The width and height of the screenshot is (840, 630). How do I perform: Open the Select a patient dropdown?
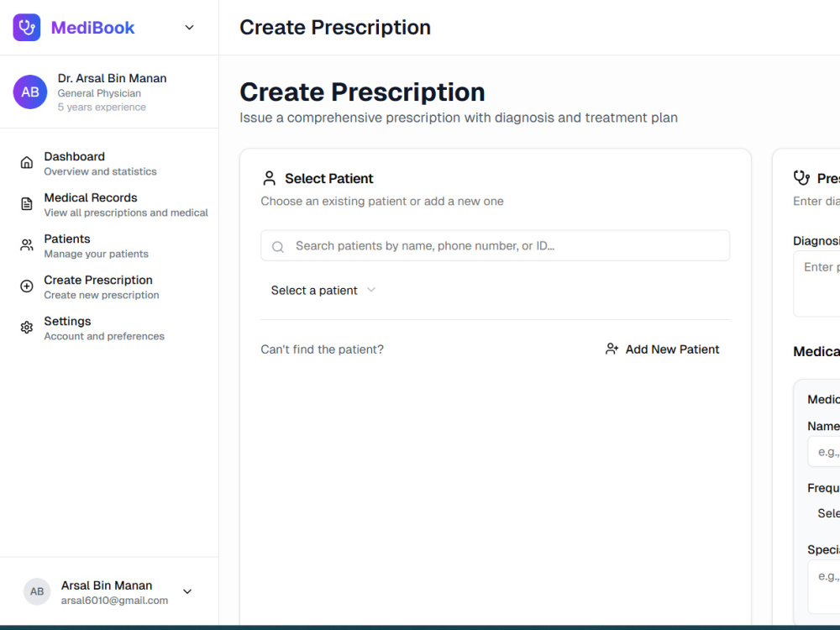coord(323,291)
